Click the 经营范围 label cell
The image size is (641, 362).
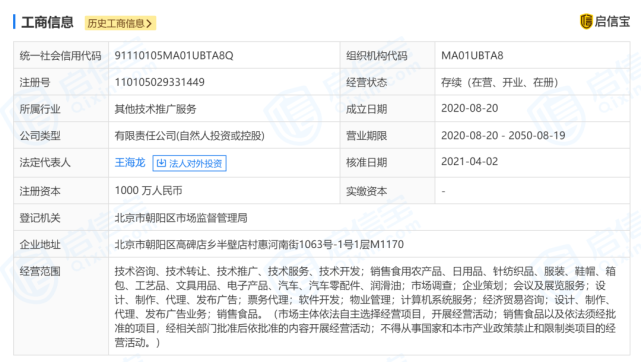pyautogui.click(x=61, y=306)
